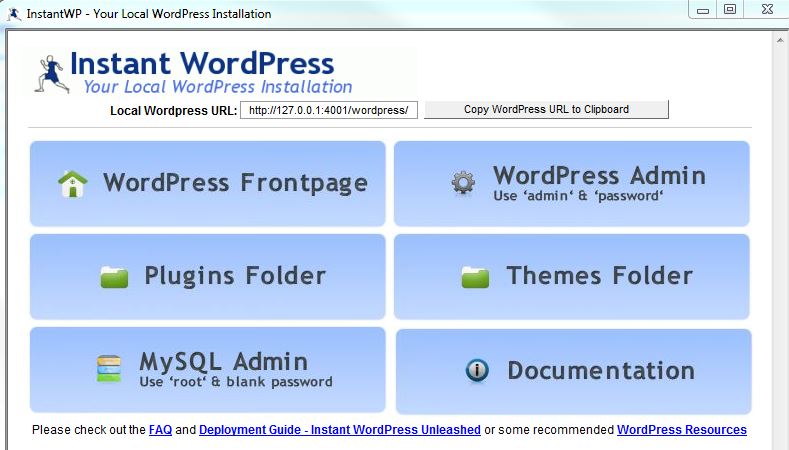Open the WordPress Frontpage button label
789x450 pixels.
pyautogui.click(x=235, y=183)
